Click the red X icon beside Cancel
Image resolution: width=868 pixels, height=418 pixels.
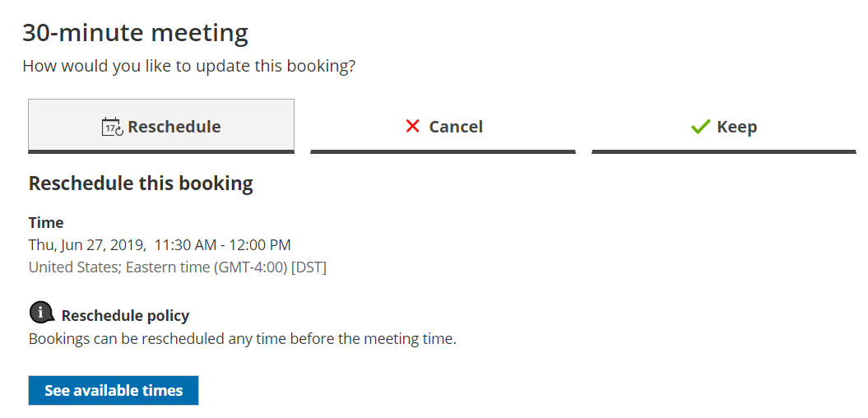413,126
